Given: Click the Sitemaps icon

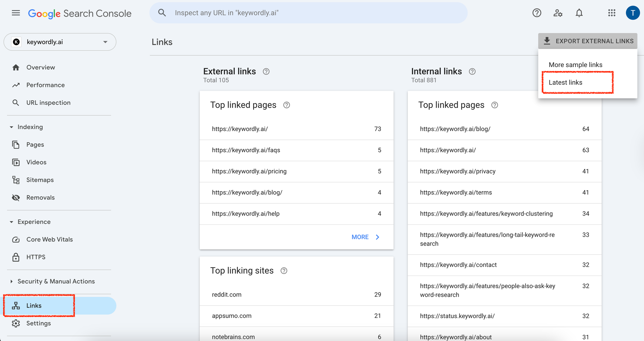Looking at the screenshot, I should coord(16,180).
